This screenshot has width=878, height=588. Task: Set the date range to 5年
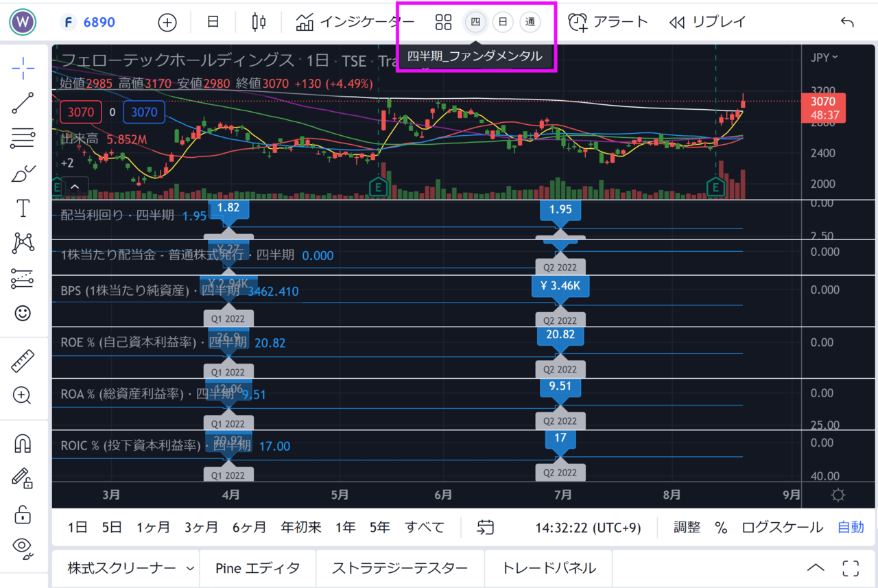pos(380,528)
